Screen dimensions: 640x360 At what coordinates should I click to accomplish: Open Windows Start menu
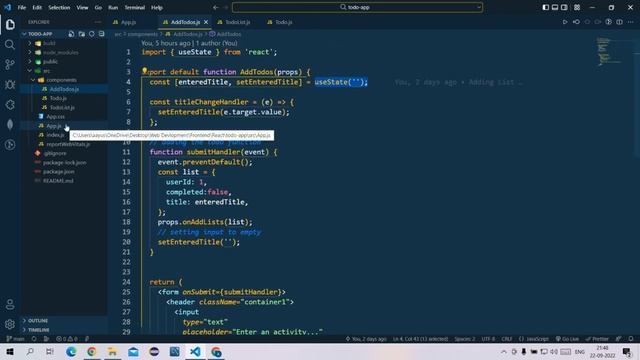click(10, 351)
